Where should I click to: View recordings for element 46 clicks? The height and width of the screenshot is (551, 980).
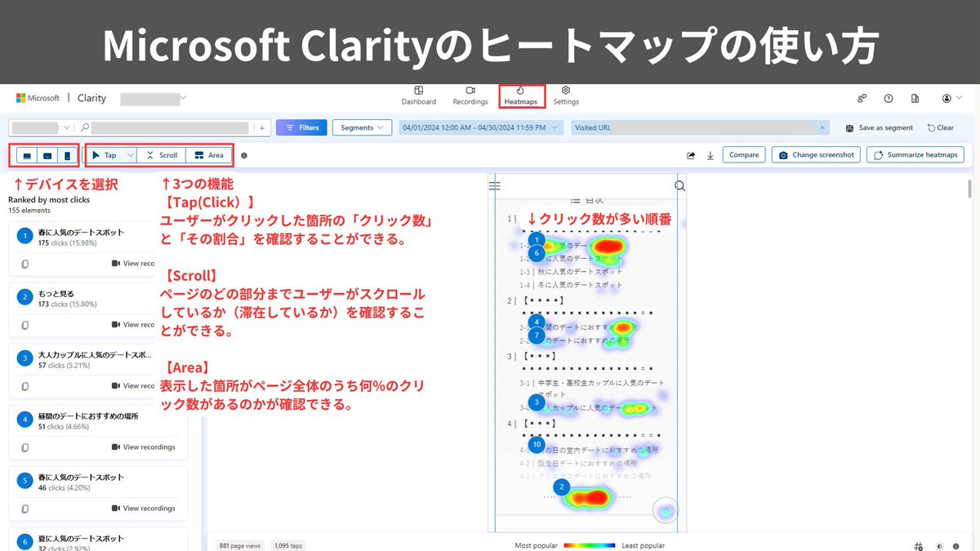pyautogui.click(x=143, y=509)
